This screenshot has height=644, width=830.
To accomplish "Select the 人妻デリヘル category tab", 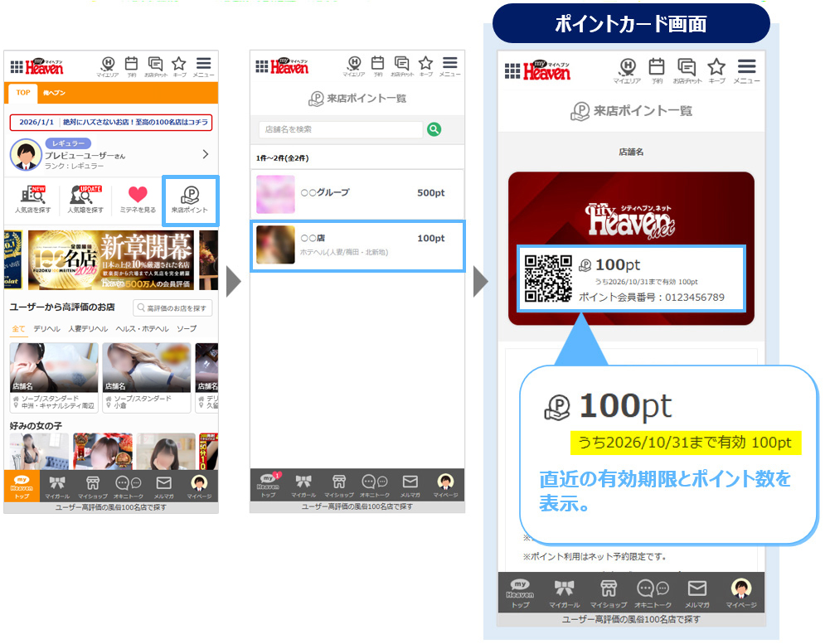I will click(x=88, y=329).
